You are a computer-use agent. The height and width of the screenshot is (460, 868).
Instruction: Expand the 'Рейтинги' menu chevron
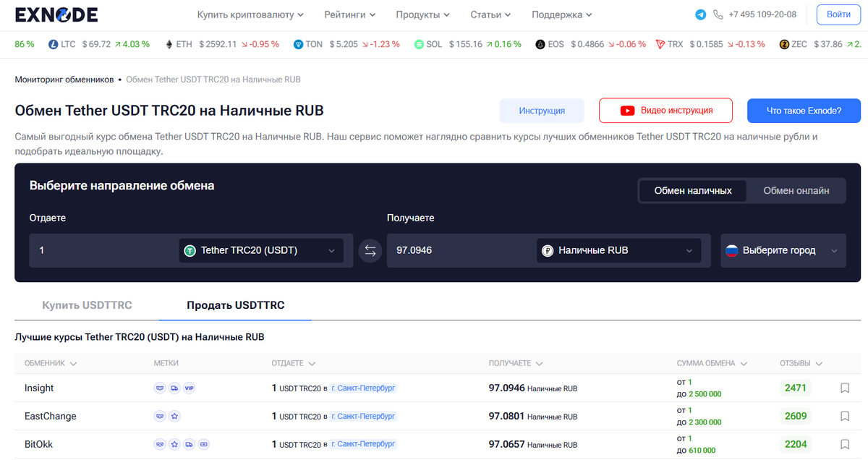click(373, 14)
